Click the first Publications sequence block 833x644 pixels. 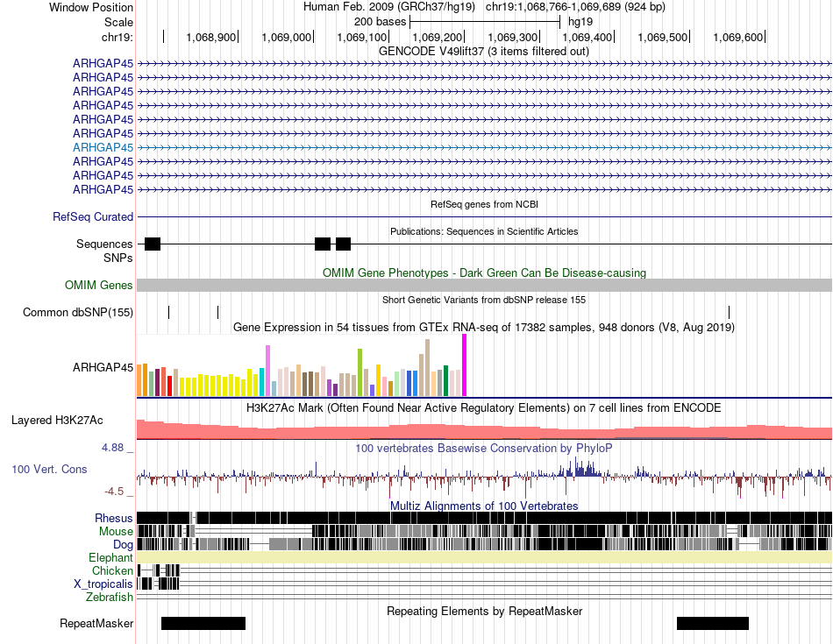pyautogui.click(x=153, y=244)
